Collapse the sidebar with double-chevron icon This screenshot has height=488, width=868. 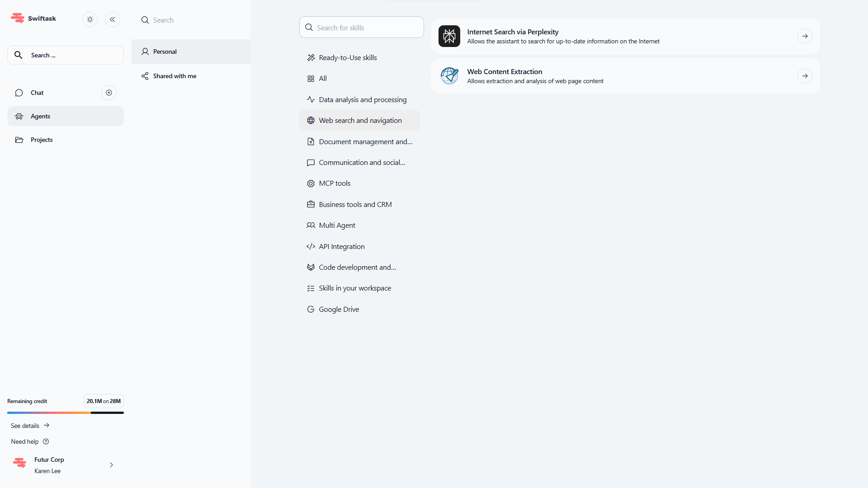point(113,19)
